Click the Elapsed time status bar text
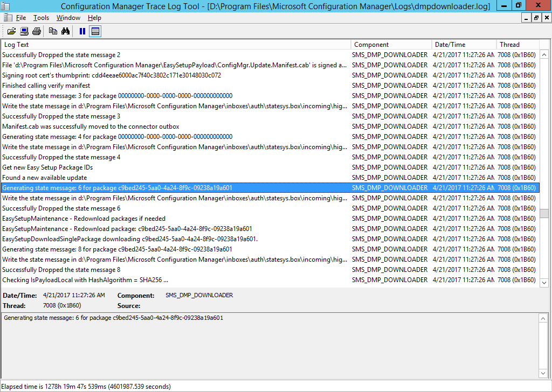Viewport: 552px width, 392px height. 86,387
